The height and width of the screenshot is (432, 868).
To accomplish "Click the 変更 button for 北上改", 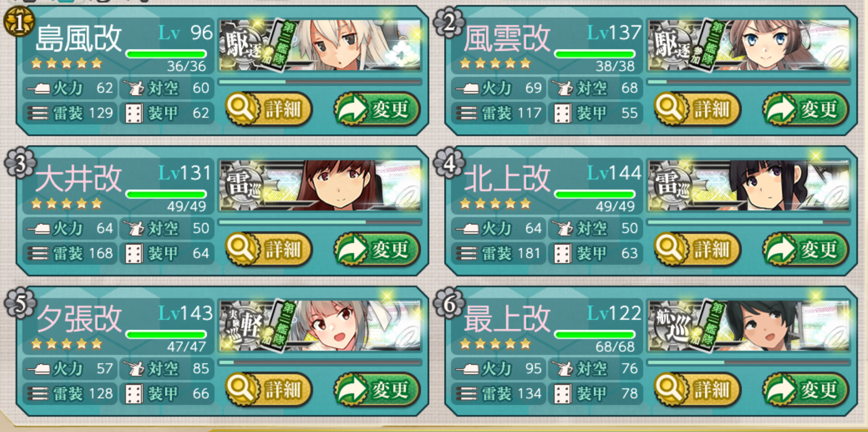I will click(806, 249).
